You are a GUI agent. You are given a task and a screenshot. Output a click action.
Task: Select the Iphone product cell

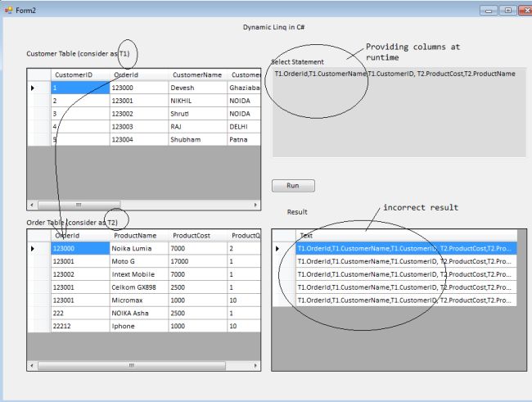pos(139,326)
